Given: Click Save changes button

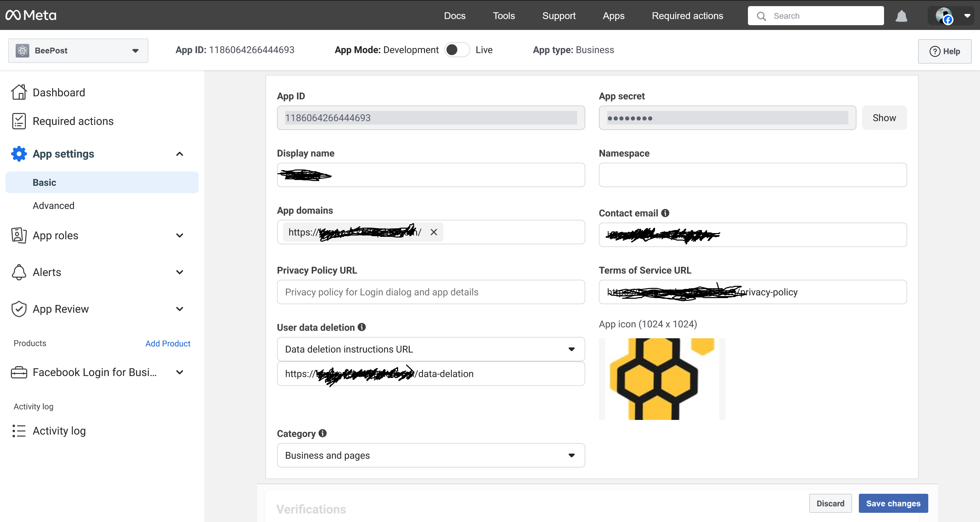Looking at the screenshot, I should 893,503.
